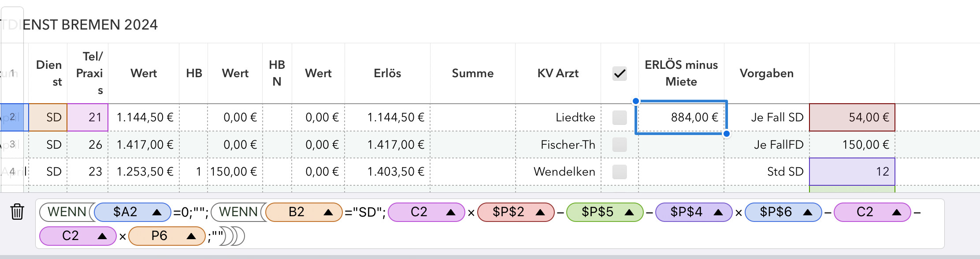Tick the checkbox in the Liedtke row

coord(620,117)
